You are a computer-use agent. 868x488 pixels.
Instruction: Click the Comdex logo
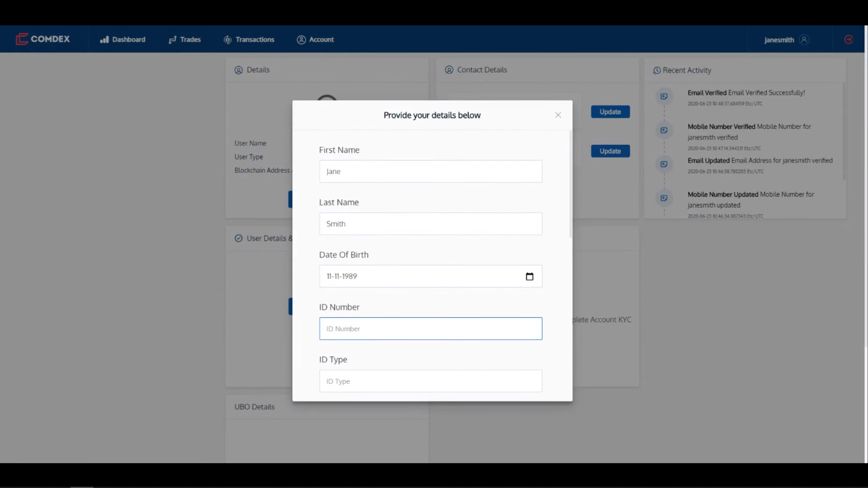pos(43,39)
